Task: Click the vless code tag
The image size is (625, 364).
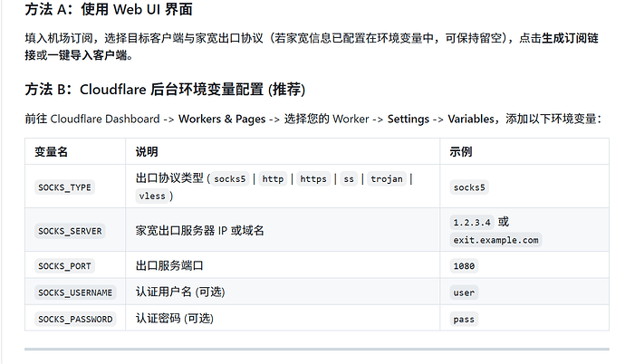Action: pyautogui.click(x=152, y=196)
